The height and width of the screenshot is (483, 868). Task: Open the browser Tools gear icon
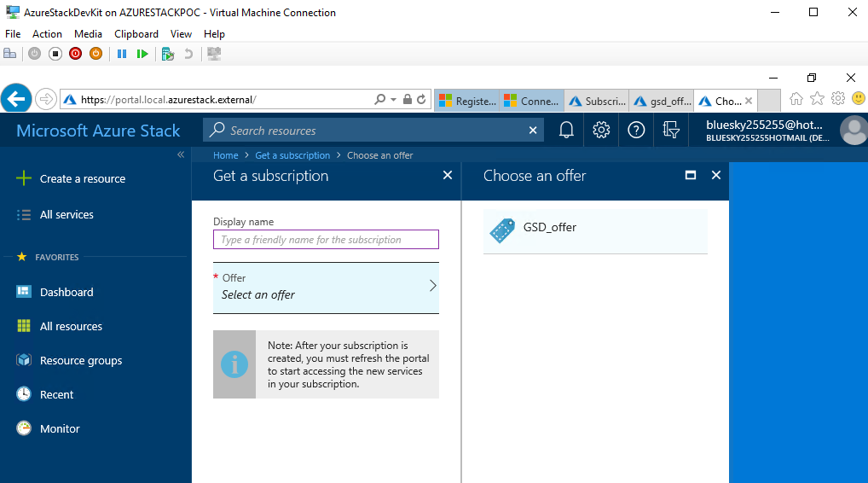click(x=838, y=99)
